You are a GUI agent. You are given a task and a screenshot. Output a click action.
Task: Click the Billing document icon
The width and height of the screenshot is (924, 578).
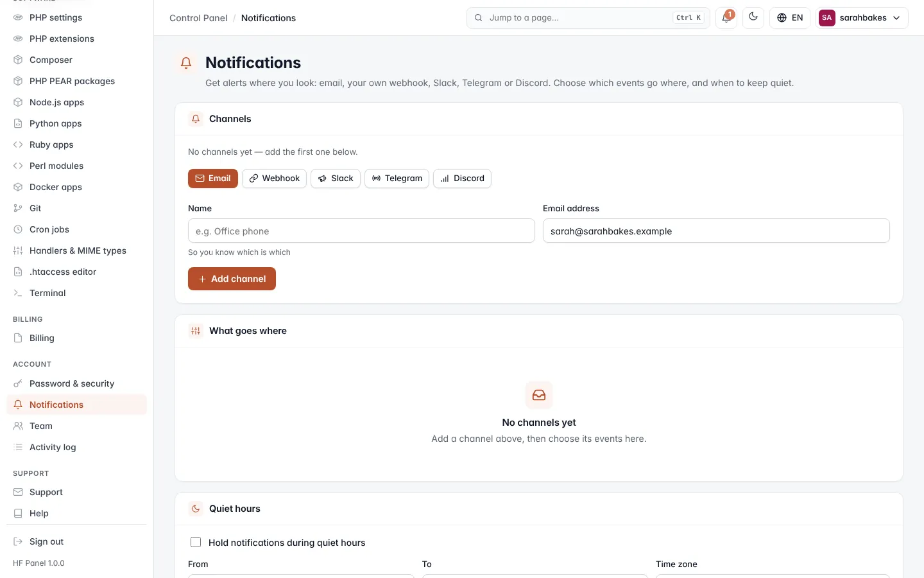(x=18, y=338)
